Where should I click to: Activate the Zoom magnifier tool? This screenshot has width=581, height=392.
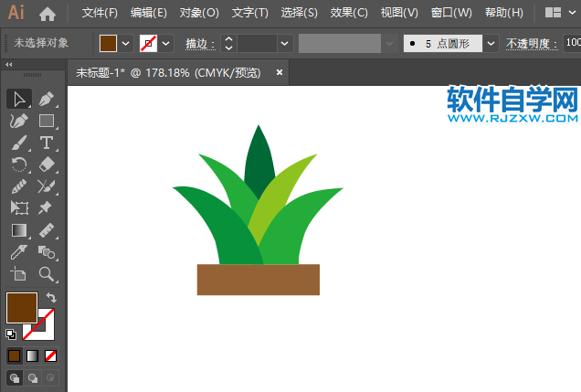point(47,274)
